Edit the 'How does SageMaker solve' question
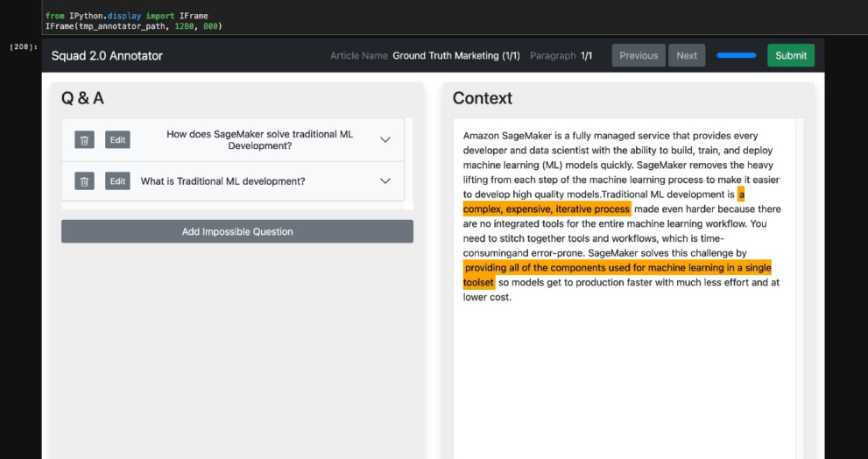The height and width of the screenshot is (459, 868). click(x=117, y=140)
